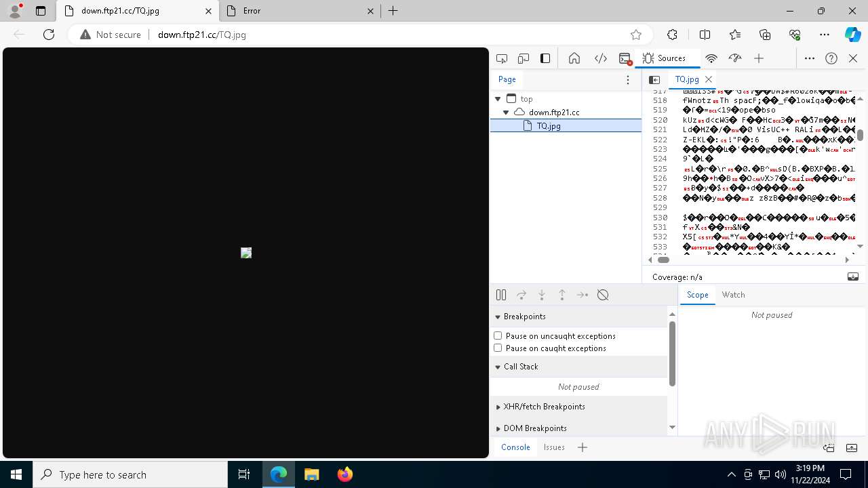Open Settings and more menu
Viewport: 868px width, 488px height.
coord(825,35)
